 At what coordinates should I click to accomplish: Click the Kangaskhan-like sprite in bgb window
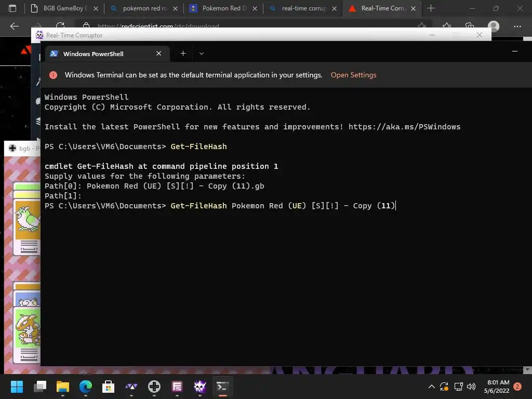click(29, 329)
